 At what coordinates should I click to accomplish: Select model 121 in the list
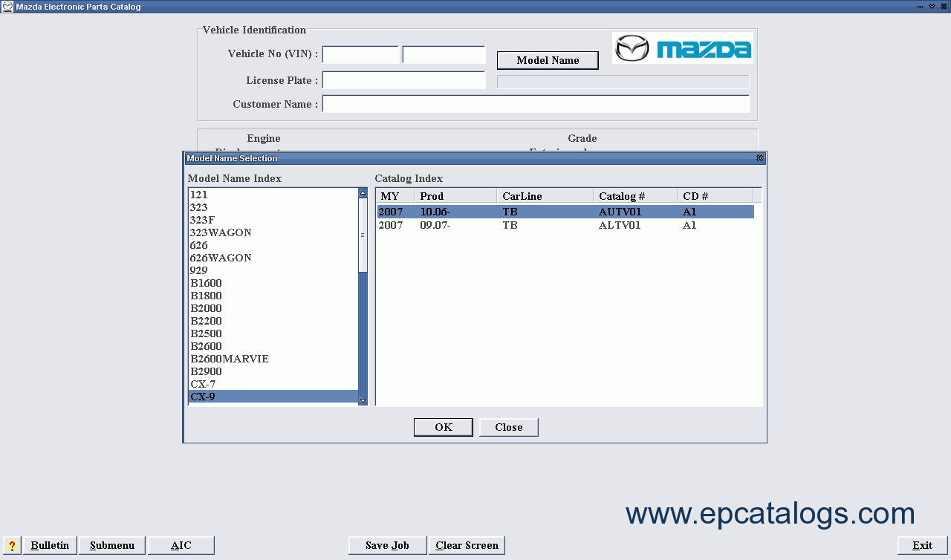coord(273,195)
